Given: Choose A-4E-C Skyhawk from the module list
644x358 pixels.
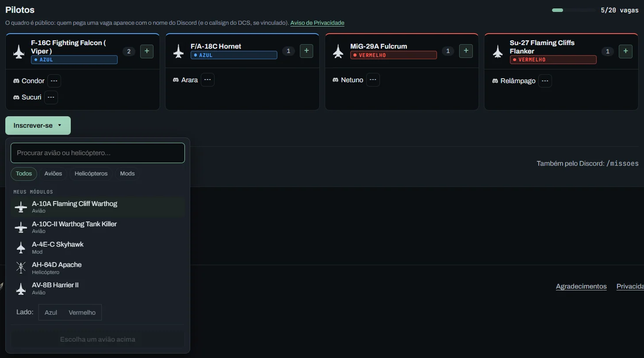Looking at the screenshot, I should coord(98,248).
